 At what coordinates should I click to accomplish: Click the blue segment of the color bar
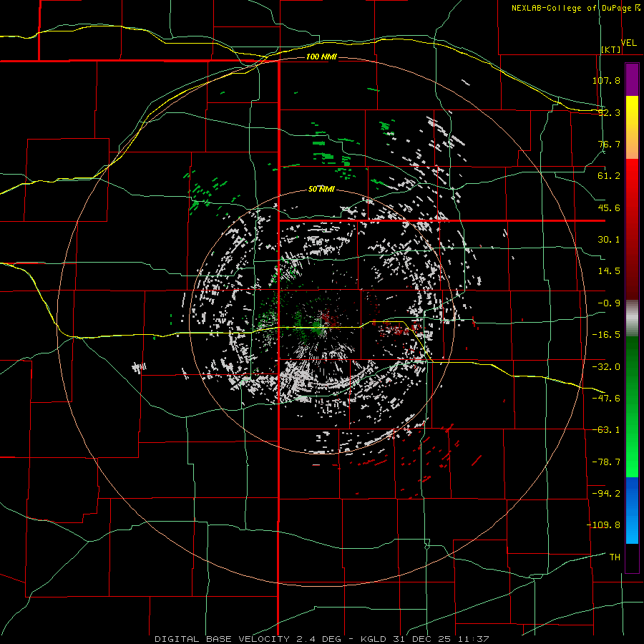click(x=632, y=510)
